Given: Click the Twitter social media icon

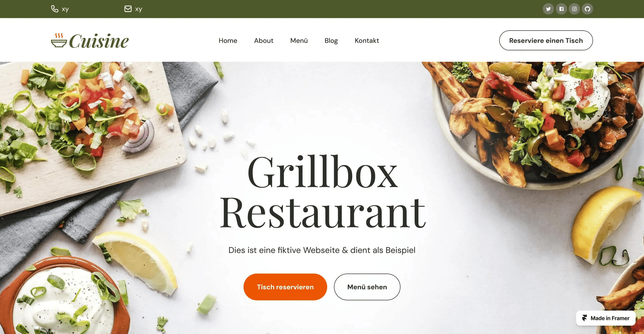Looking at the screenshot, I should pos(548,9).
